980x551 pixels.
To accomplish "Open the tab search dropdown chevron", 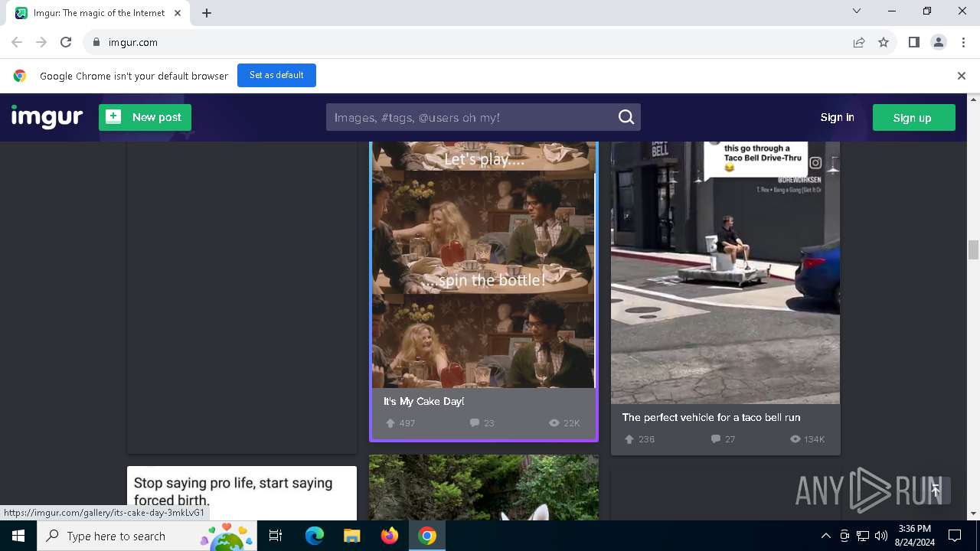I will point(857,11).
